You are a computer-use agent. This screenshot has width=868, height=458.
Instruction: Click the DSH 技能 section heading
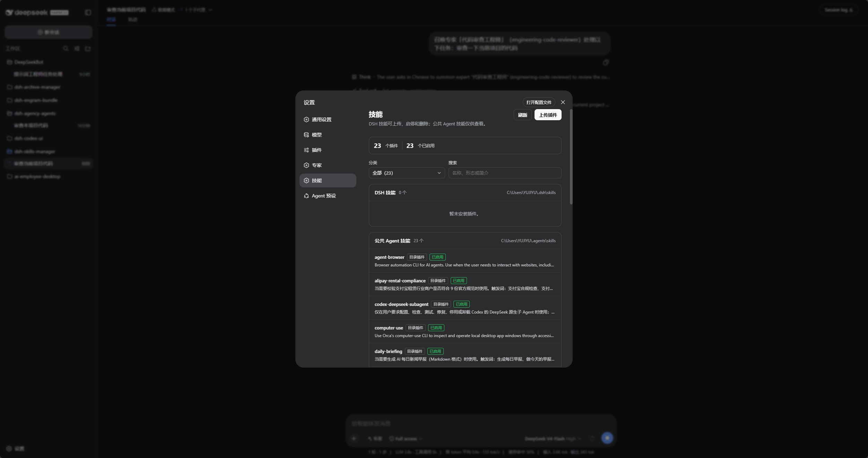point(385,193)
